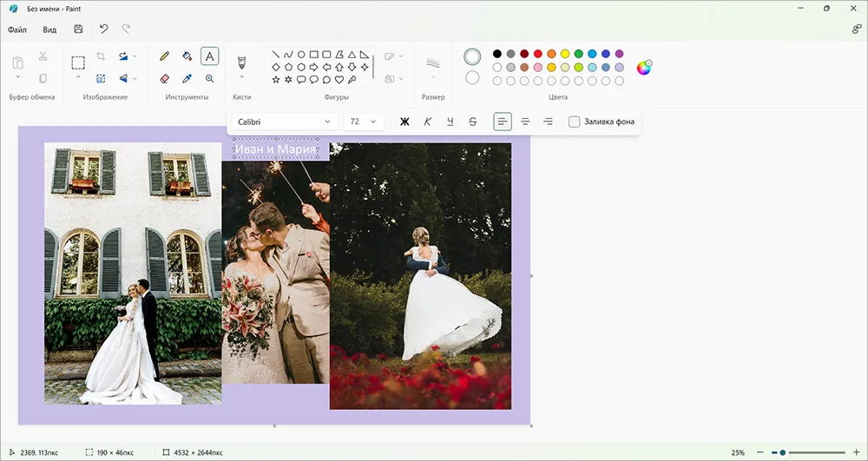Viewport: 868px width, 461px height.
Task: Open the Calibri font dropdown
Action: point(284,122)
